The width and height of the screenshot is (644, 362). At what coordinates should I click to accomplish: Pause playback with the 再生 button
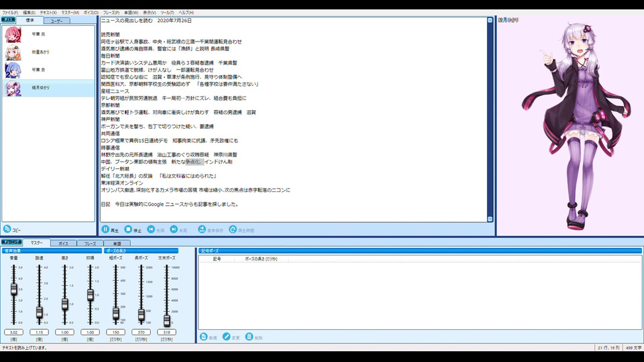click(105, 229)
